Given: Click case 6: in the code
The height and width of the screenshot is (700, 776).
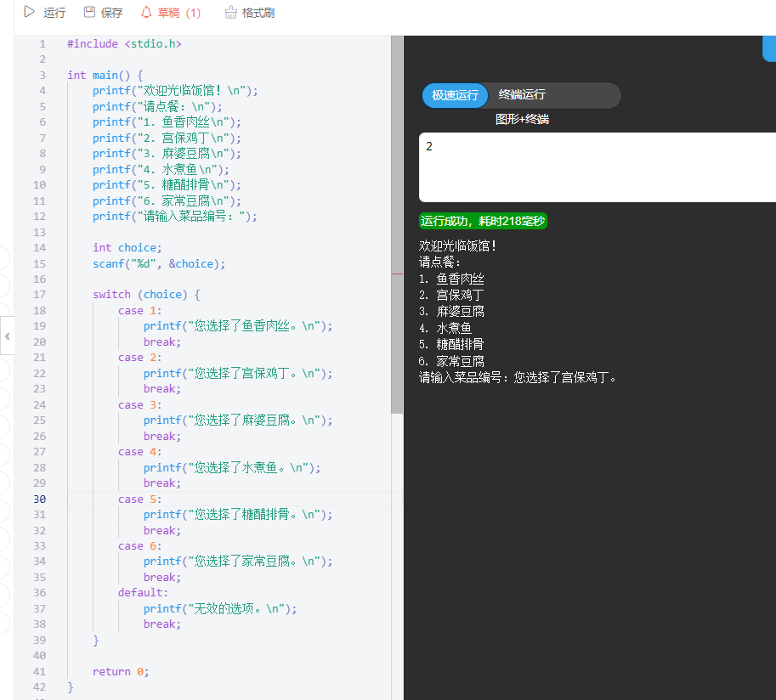Looking at the screenshot, I should (139, 546).
